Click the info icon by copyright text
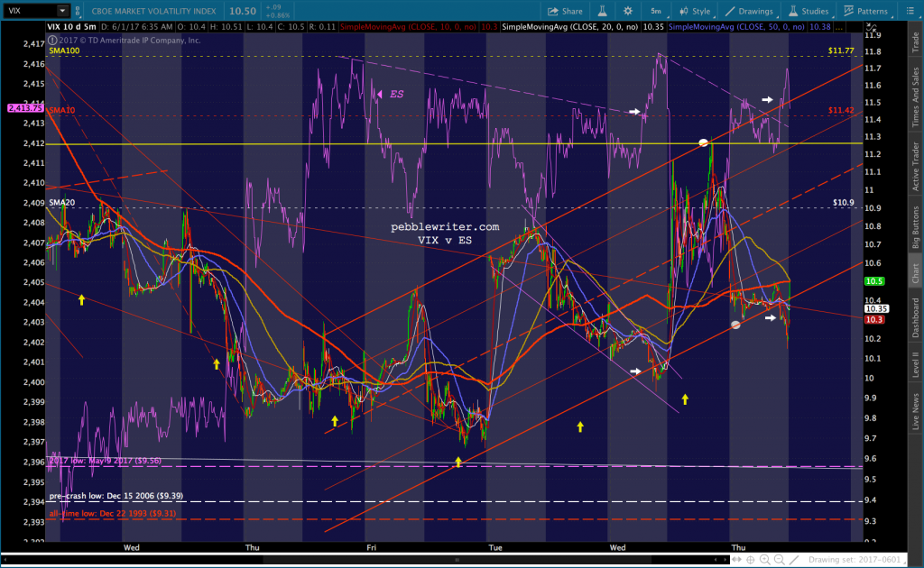The image size is (924, 568). coord(52,40)
